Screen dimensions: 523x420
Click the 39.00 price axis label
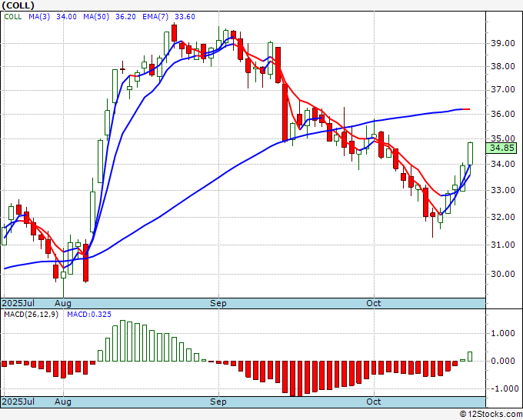point(502,43)
